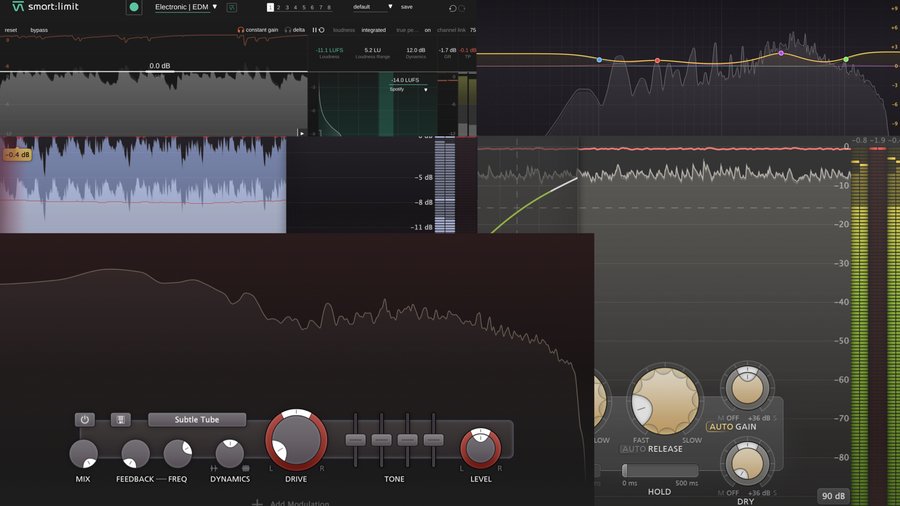Image resolution: width=900 pixels, height=506 pixels.
Task: Click the second TONE fader
Action: coord(381,440)
